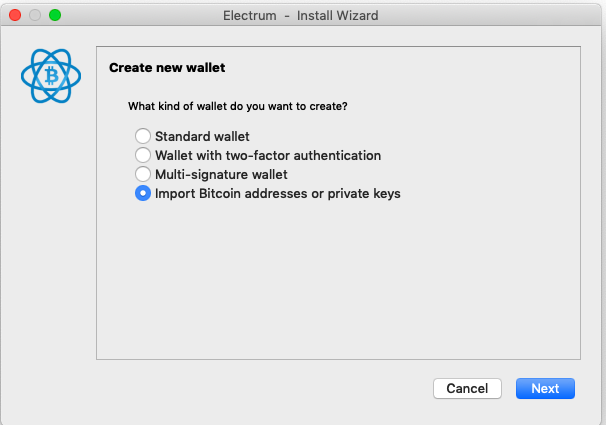Click the selected Import Bitcoin addresses radio button
This screenshot has height=425, width=606.
(x=143, y=193)
